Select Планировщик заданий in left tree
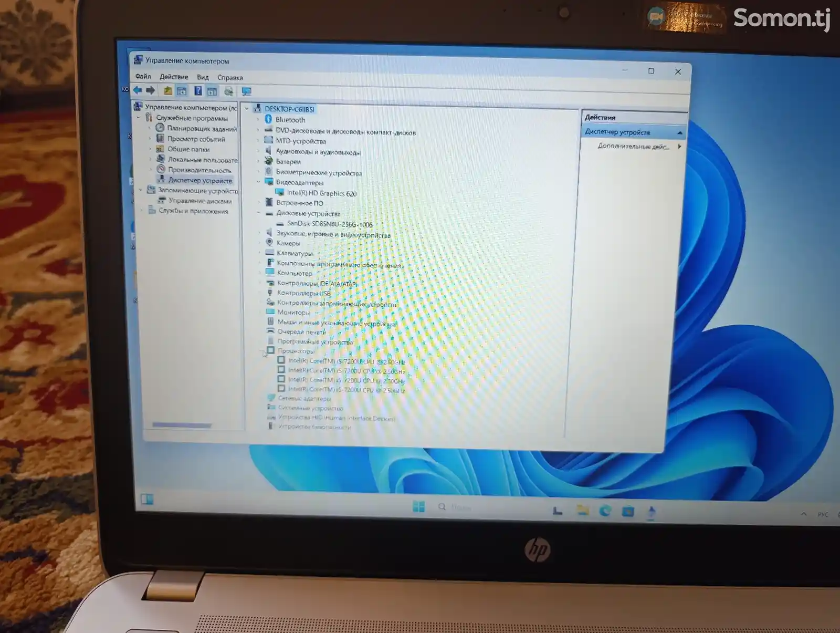The height and width of the screenshot is (633, 840). 202,129
